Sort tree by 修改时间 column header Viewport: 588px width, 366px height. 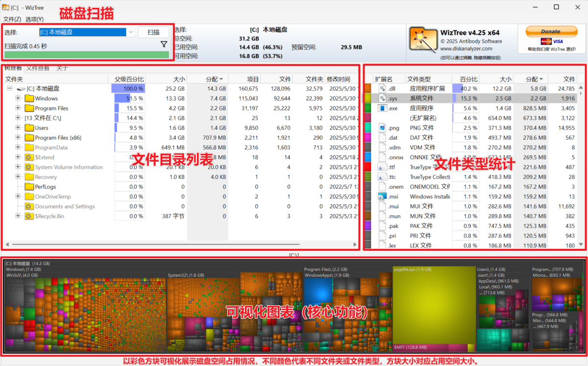tap(339, 79)
